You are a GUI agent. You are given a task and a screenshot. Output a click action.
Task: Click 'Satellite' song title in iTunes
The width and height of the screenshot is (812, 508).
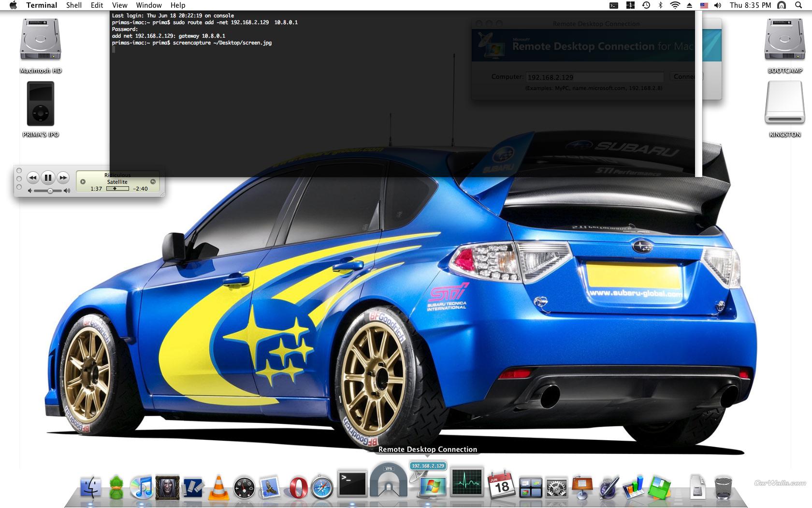pos(117,182)
